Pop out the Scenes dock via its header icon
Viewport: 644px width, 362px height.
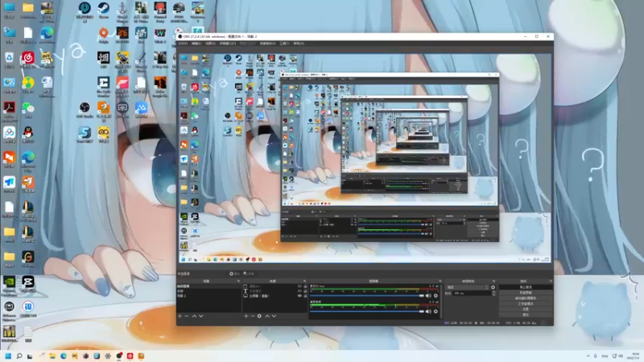(238, 281)
